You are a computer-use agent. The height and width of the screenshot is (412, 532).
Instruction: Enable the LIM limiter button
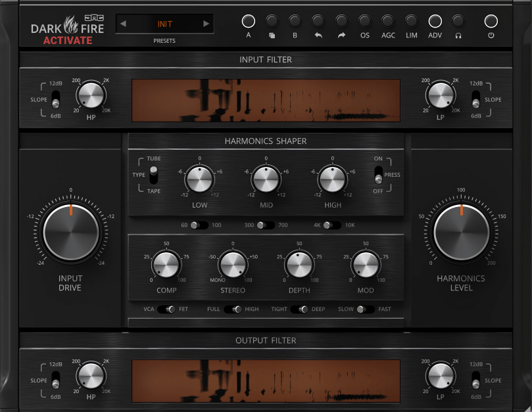[411, 21]
